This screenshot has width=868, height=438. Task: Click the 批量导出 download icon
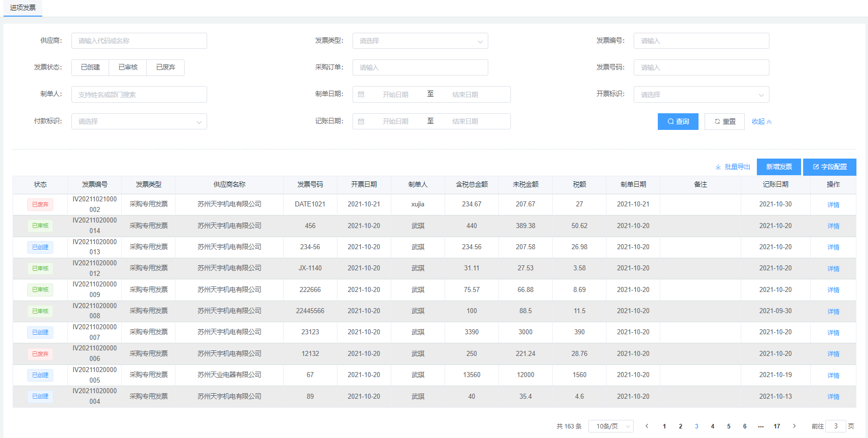(x=718, y=167)
